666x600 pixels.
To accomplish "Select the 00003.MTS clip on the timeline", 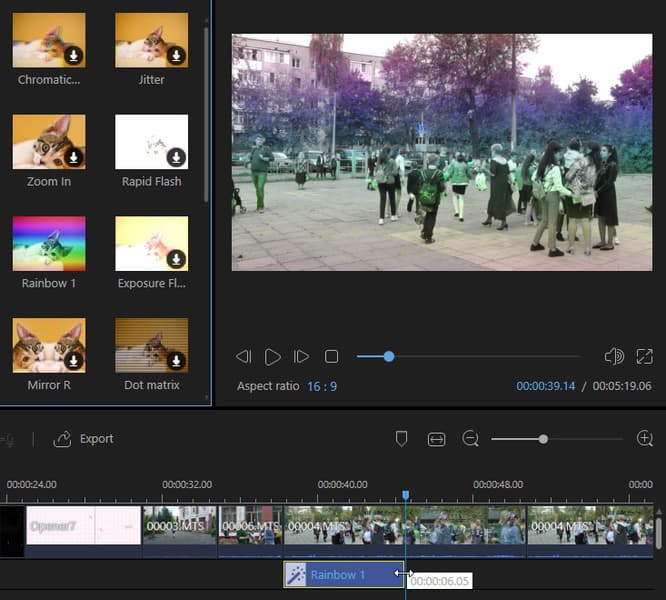I will click(x=180, y=526).
